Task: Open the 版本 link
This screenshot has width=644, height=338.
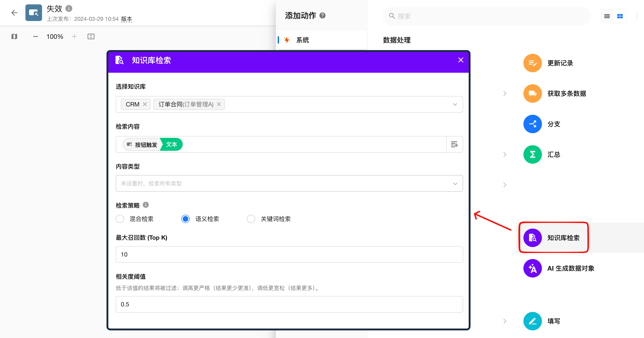Action: coord(127,19)
